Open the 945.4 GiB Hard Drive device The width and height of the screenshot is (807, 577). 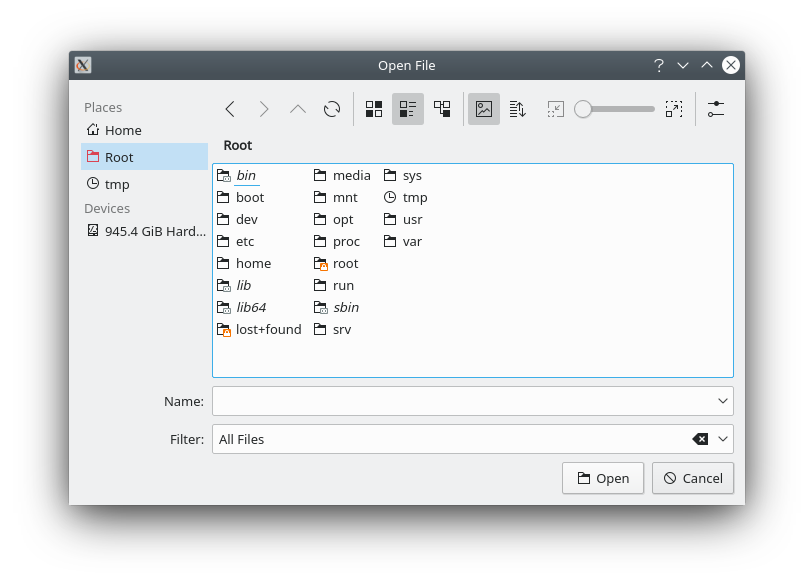click(x=144, y=231)
